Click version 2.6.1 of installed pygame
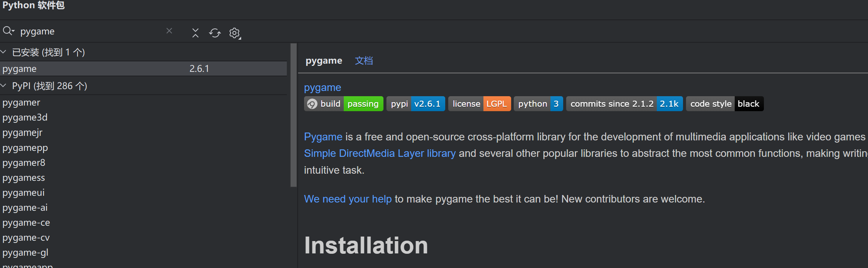The height and width of the screenshot is (268, 868). [199, 69]
